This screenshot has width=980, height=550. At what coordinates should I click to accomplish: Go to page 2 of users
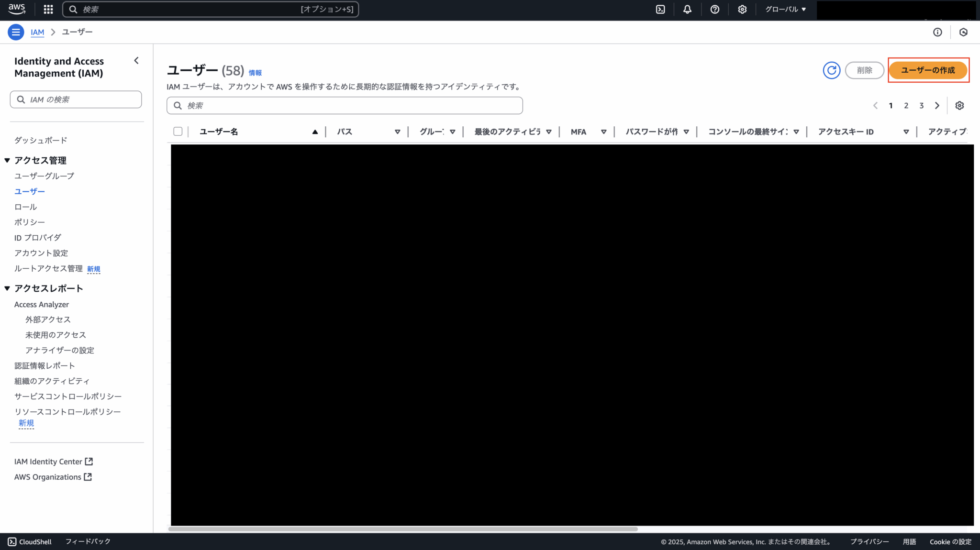906,106
